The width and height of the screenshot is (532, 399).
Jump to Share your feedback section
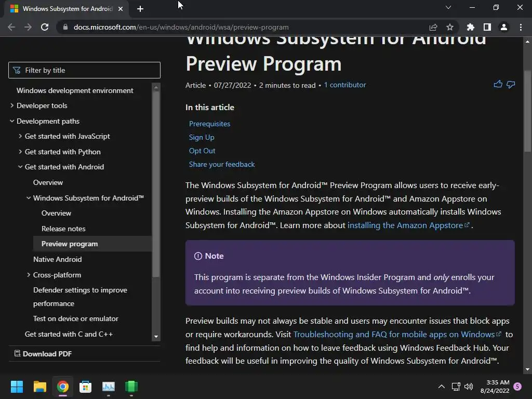click(221, 164)
